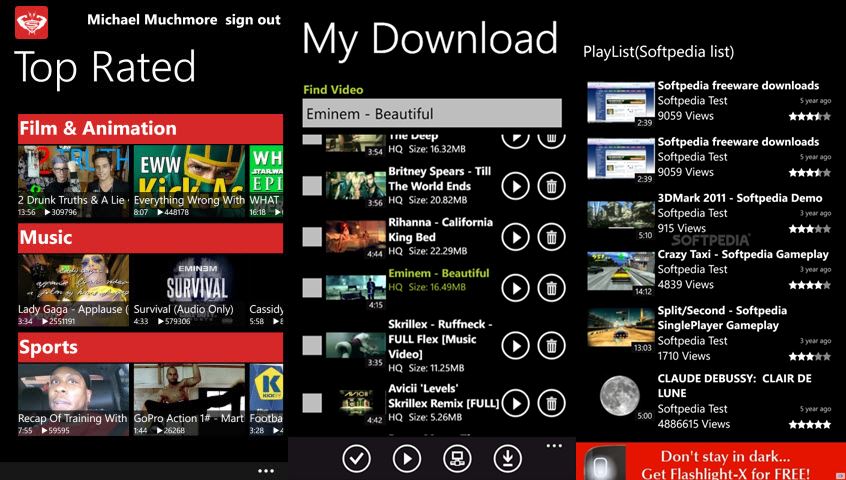846x480 pixels.
Task: Open Sports category header
Action: tap(150, 347)
